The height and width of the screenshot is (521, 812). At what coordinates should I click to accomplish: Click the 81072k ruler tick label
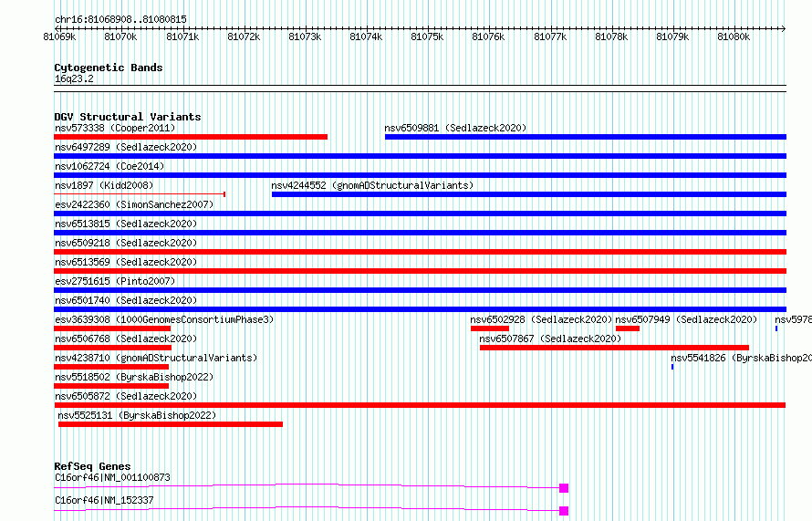point(244,36)
